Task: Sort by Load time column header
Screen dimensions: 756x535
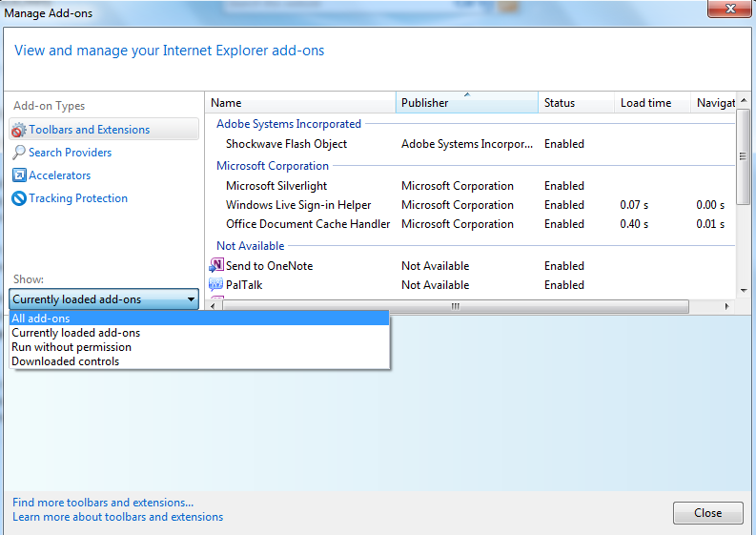Action: click(x=652, y=103)
